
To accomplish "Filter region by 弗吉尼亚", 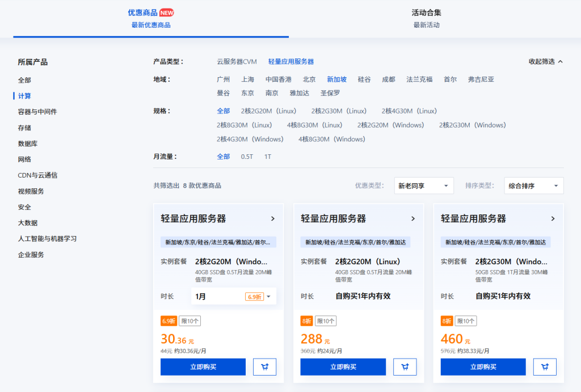I will [481, 79].
